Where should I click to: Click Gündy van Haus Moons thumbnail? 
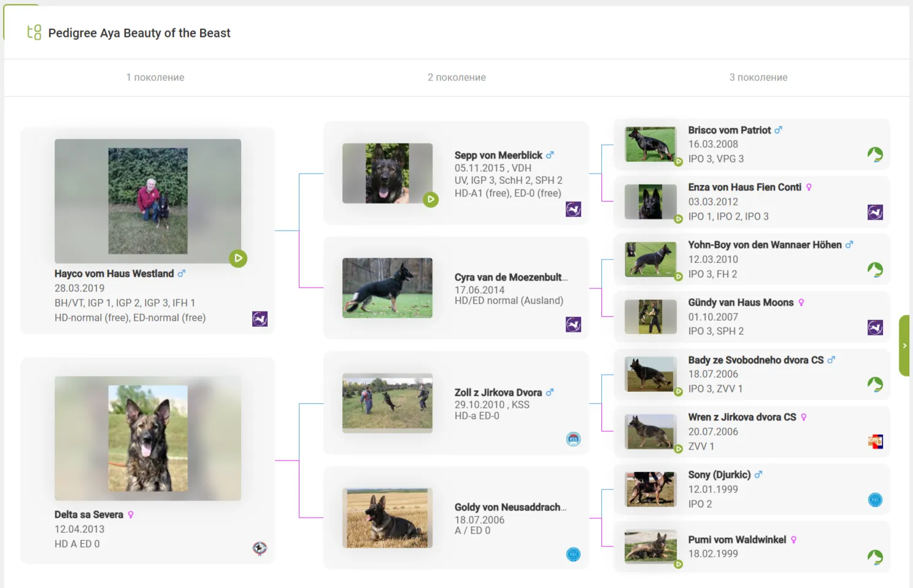(x=650, y=316)
